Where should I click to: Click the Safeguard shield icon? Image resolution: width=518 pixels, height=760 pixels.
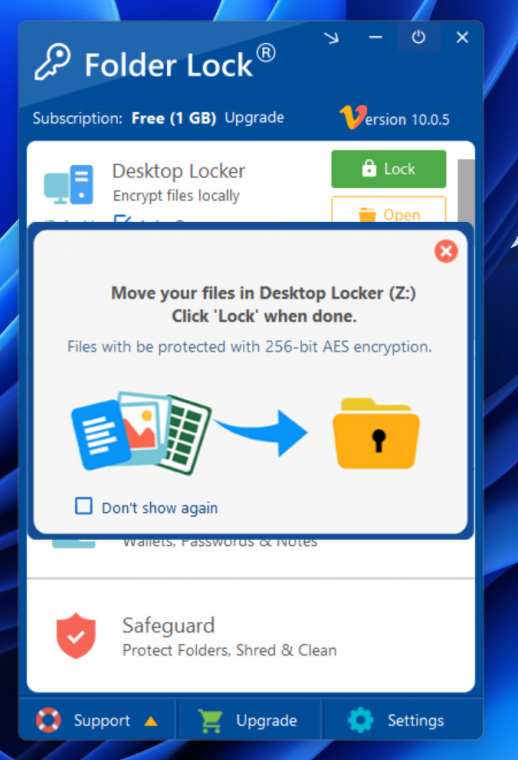pos(76,635)
